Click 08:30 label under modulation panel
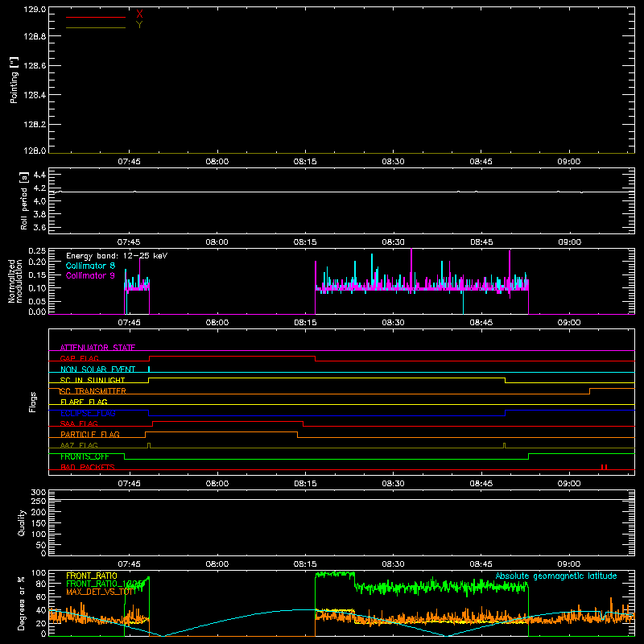644x644 pixels. click(x=393, y=323)
